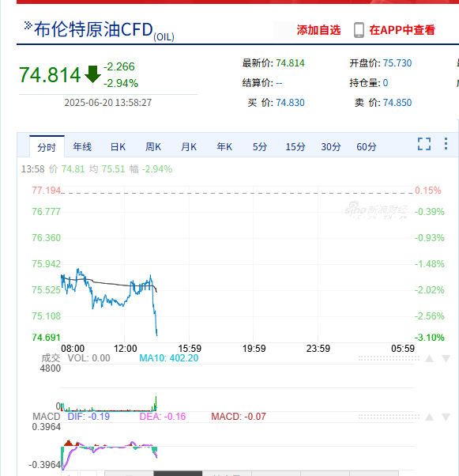Open fullscreen chart view icon

click(x=423, y=144)
